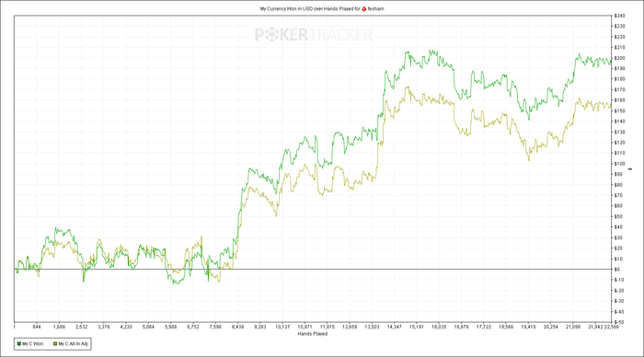The height and width of the screenshot is (357, 644).
Task: Click the $30 y-axis label
Action: (618, 238)
